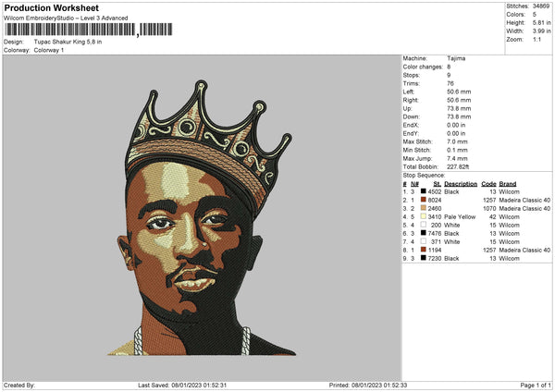Click the "St." column header
Viewport: 555px width, 392px height.
click(438, 184)
